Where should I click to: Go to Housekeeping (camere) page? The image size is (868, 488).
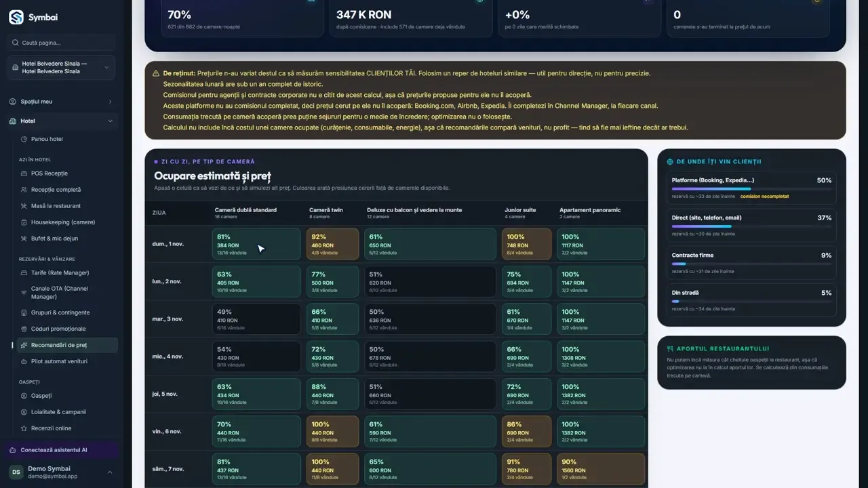coord(67,222)
